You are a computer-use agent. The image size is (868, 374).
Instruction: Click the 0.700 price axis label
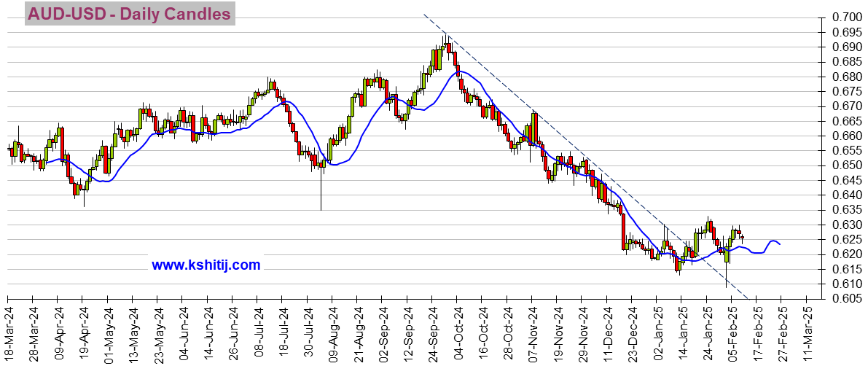tap(843, 17)
